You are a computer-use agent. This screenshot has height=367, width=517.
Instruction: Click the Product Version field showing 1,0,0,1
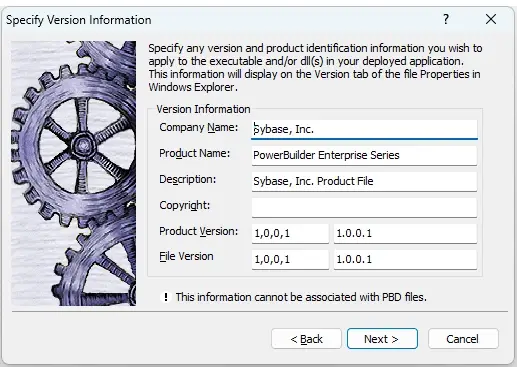pos(290,233)
